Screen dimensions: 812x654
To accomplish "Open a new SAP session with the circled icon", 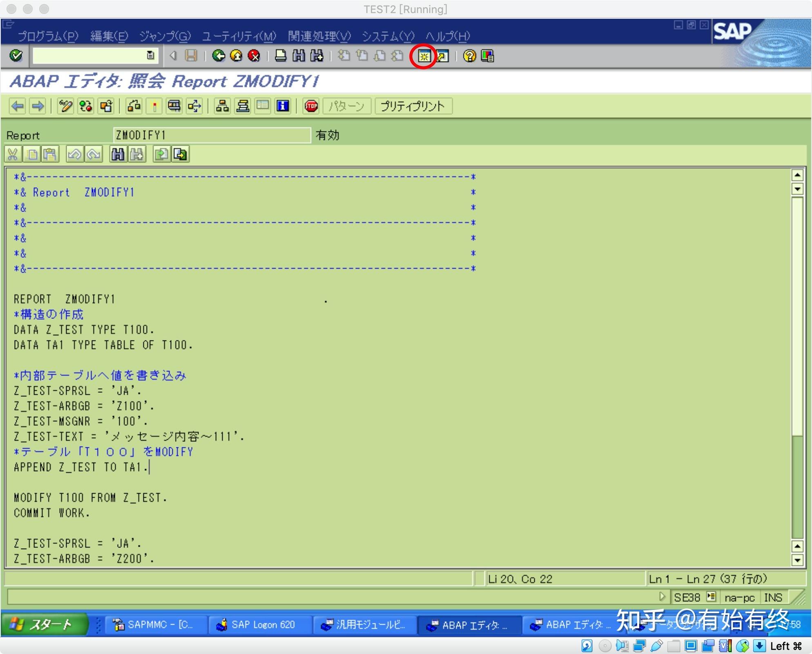I will (x=424, y=56).
